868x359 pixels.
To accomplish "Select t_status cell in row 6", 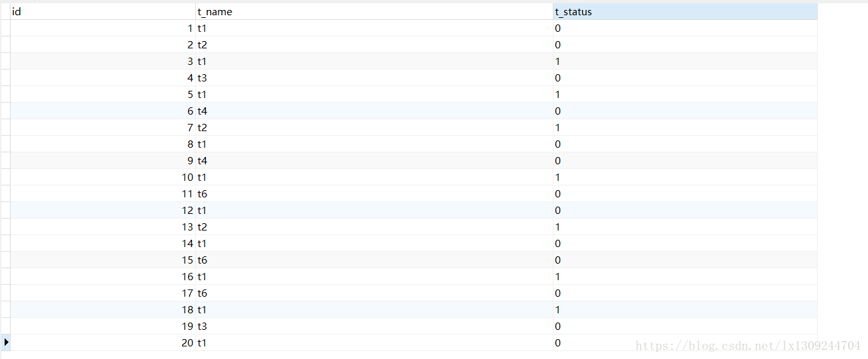I will tap(685, 111).
